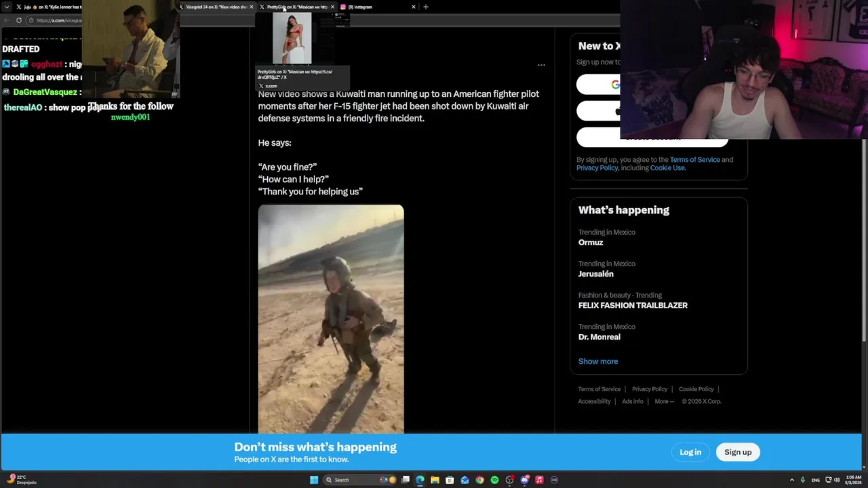This screenshot has height=488, width=868.
Task: Click the 'Thanks for the follow' overlay text
Action: pos(131,106)
